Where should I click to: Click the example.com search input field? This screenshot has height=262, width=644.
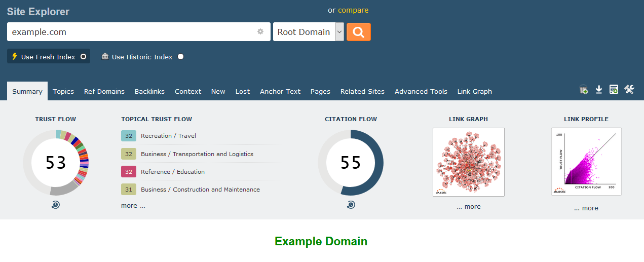coord(132,32)
